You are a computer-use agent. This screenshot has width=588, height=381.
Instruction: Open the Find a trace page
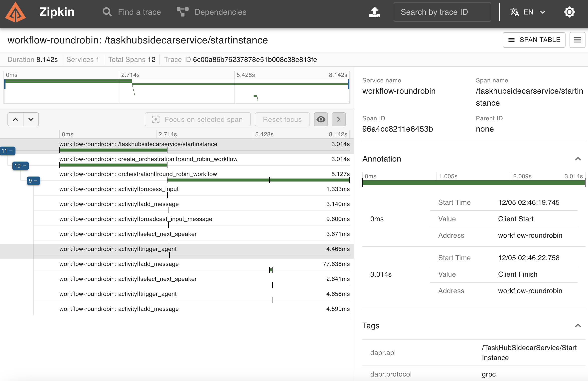tap(132, 12)
